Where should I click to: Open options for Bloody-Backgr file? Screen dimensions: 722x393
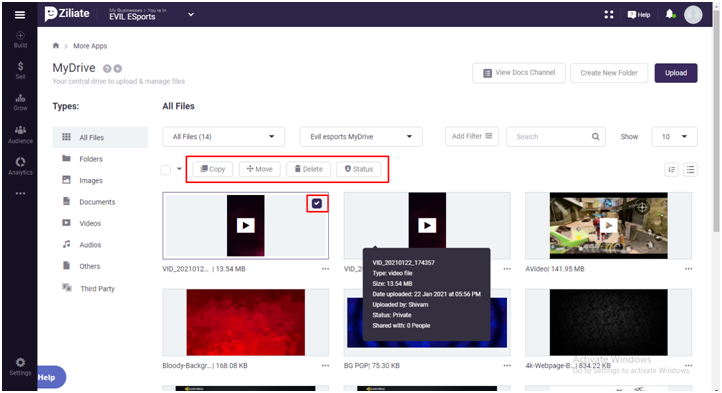(x=326, y=366)
